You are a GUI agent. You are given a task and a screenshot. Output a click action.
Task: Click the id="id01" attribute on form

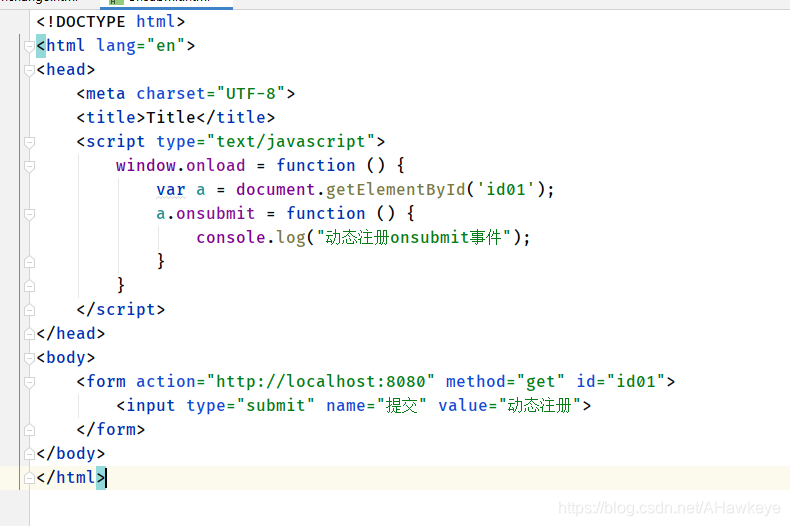621,381
